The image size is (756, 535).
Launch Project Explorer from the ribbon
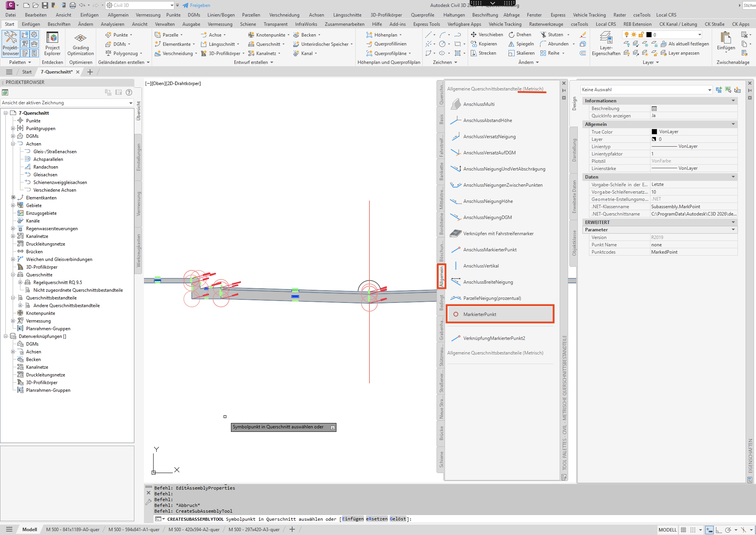click(52, 43)
